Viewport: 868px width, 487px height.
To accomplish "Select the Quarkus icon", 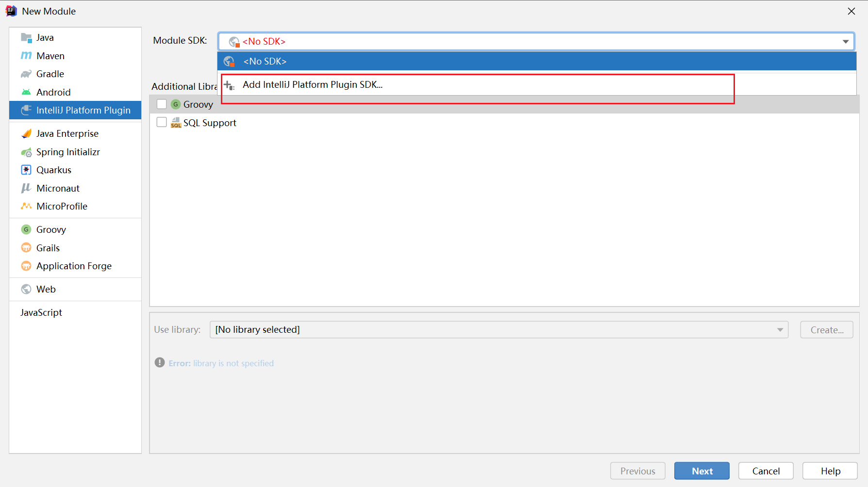I will [26, 170].
